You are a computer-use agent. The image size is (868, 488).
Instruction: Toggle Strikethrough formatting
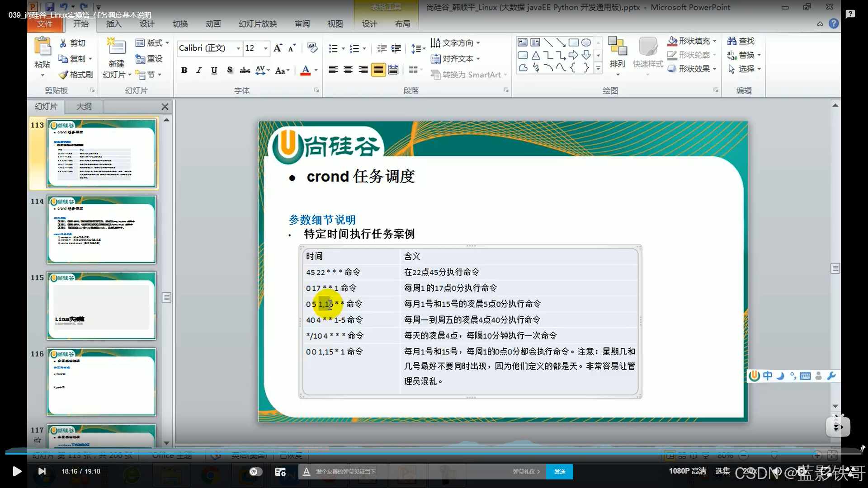245,70
